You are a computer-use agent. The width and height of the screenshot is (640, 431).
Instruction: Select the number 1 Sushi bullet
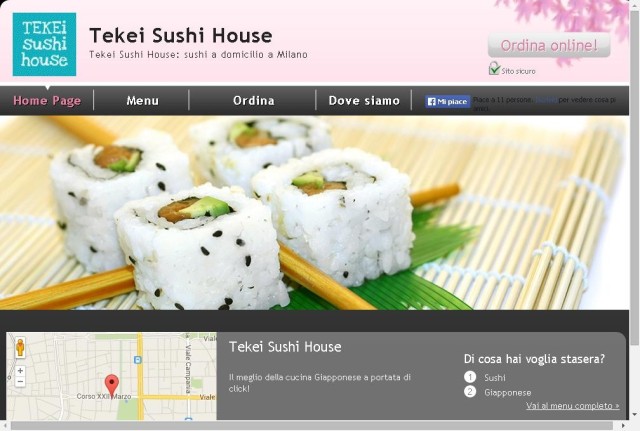click(x=470, y=377)
